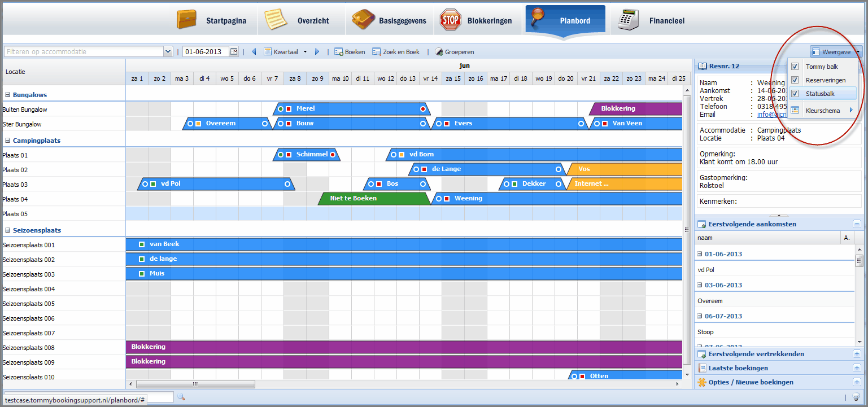The height and width of the screenshot is (407, 868).
Task: Select the Planbord tab
Action: pyautogui.click(x=565, y=20)
